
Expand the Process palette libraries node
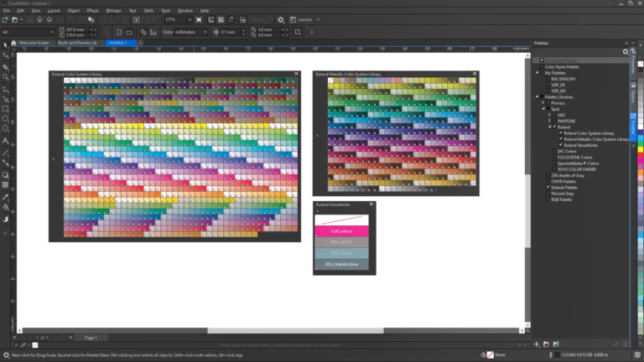(x=543, y=103)
